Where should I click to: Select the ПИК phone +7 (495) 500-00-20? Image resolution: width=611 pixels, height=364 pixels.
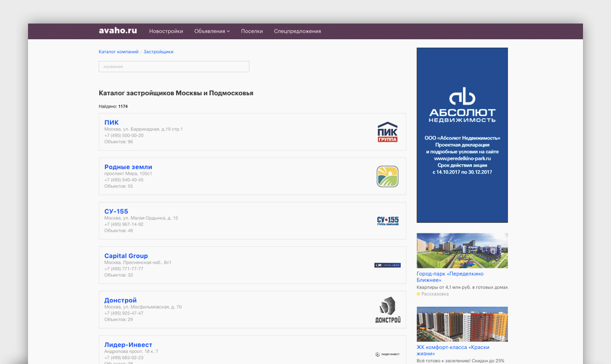[124, 136]
